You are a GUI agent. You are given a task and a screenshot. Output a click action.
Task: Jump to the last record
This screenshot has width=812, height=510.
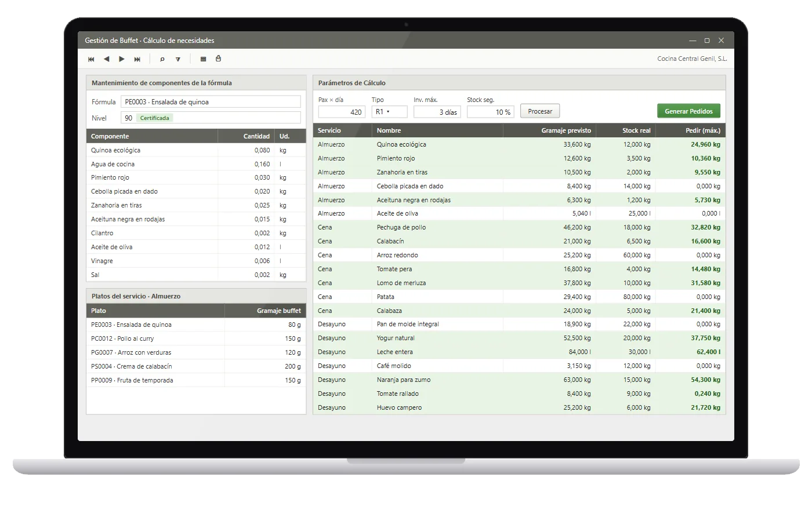(137, 59)
